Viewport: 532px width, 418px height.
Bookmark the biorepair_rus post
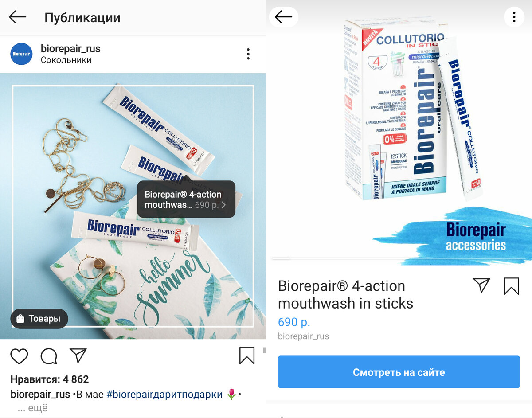[247, 355]
